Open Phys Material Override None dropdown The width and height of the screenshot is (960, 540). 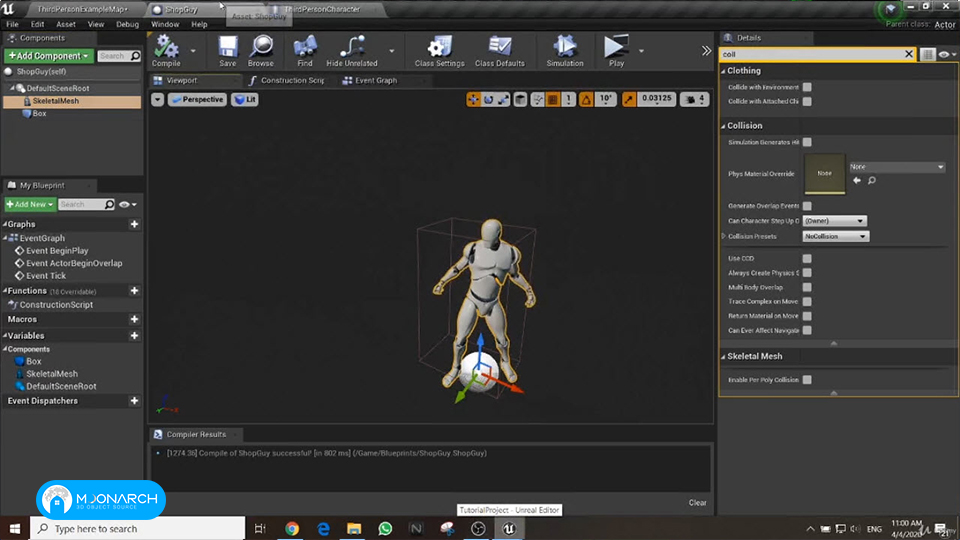coord(897,167)
